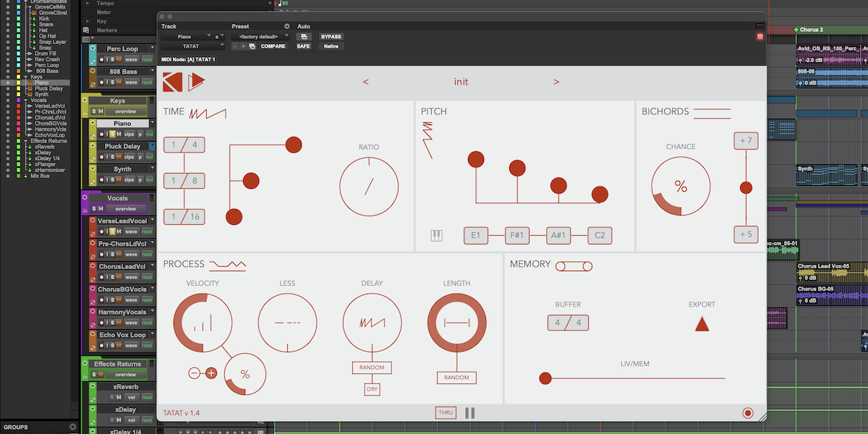Go to next preset with right arrow
The height and width of the screenshot is (434, 868).
556,82
